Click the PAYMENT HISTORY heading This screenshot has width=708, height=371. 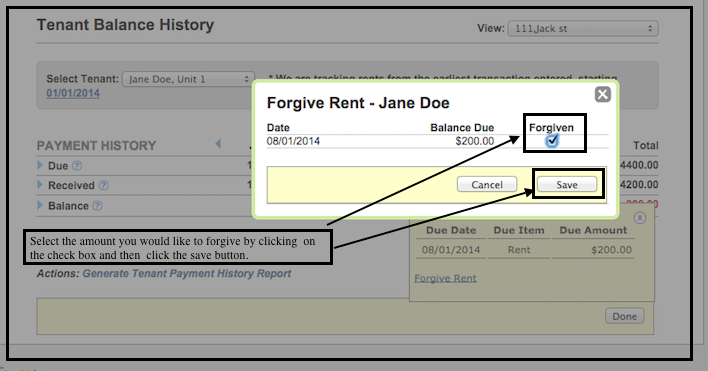point(96,145)
